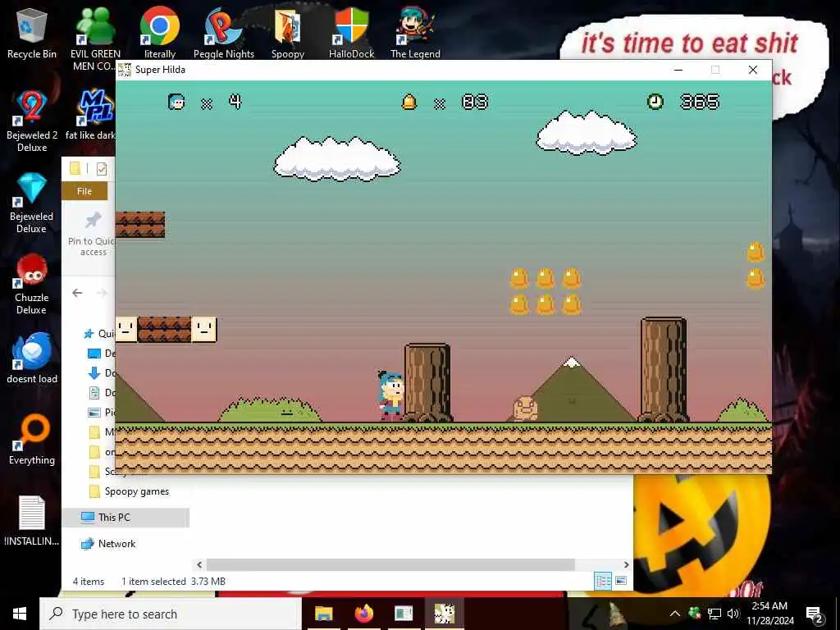Open the notification center with 2 alerts
The width and height of the screenshot is (840, 630).
tap(815, 614)
